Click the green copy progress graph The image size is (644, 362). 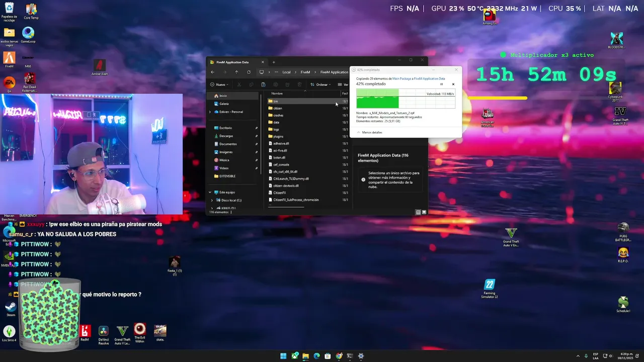tap(406, 99)
